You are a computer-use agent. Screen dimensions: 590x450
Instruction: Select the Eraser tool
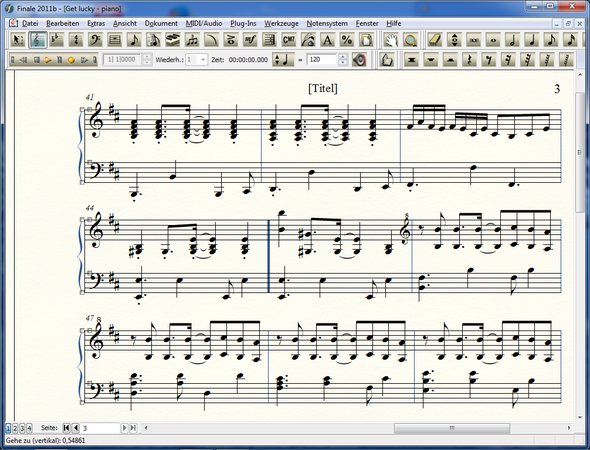pos(435,40)
